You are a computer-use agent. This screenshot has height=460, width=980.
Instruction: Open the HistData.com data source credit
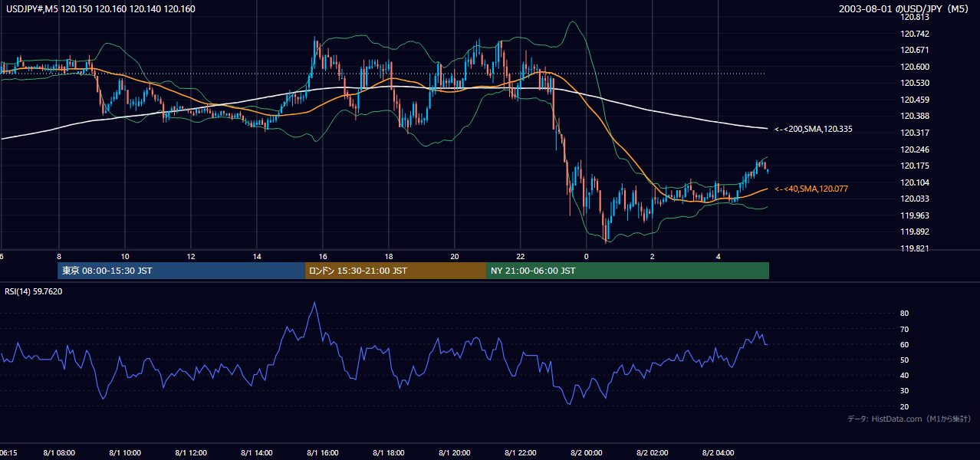[x=909, y=419]
